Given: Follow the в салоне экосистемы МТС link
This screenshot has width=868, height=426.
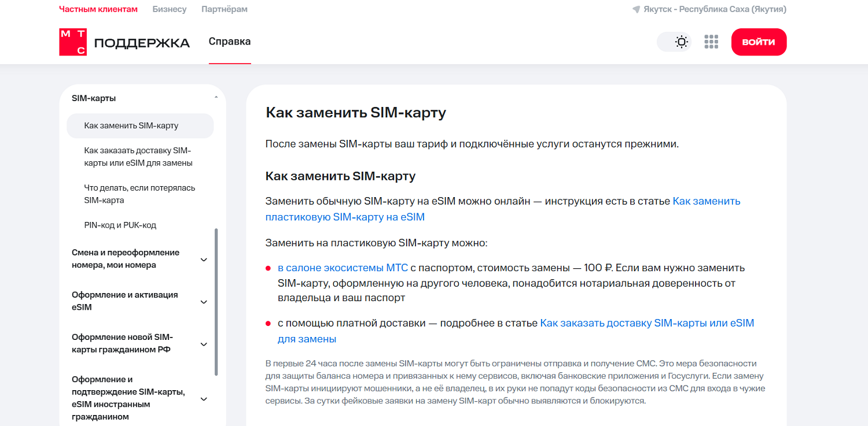Looking at the screenshot, I should pos(343,268).
